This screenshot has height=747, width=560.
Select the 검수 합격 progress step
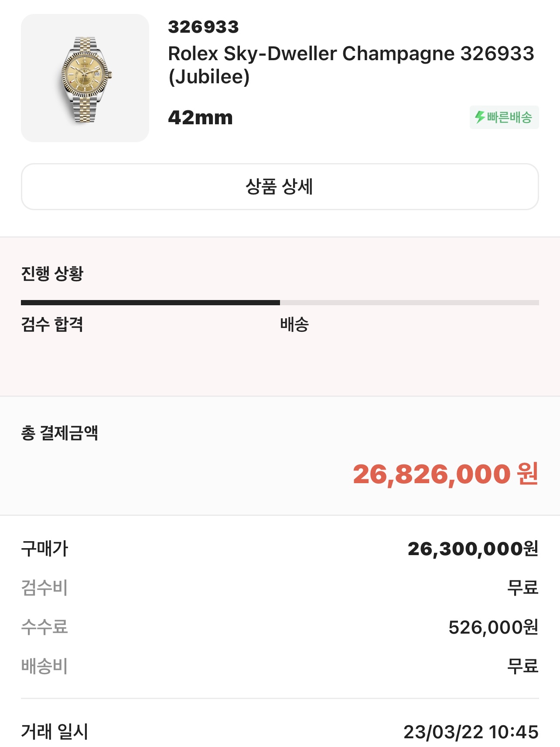tap(52, 324)
